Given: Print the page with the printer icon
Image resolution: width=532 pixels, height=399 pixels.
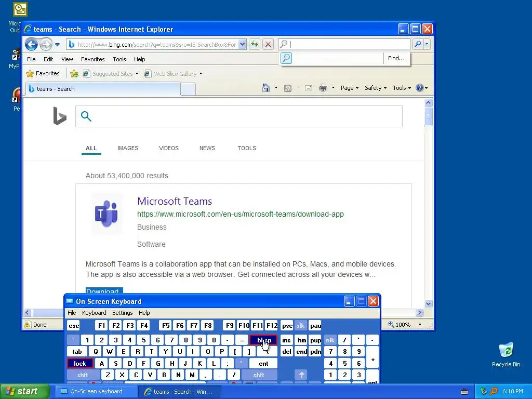Looking at the screenshot, I should point(323,88).
